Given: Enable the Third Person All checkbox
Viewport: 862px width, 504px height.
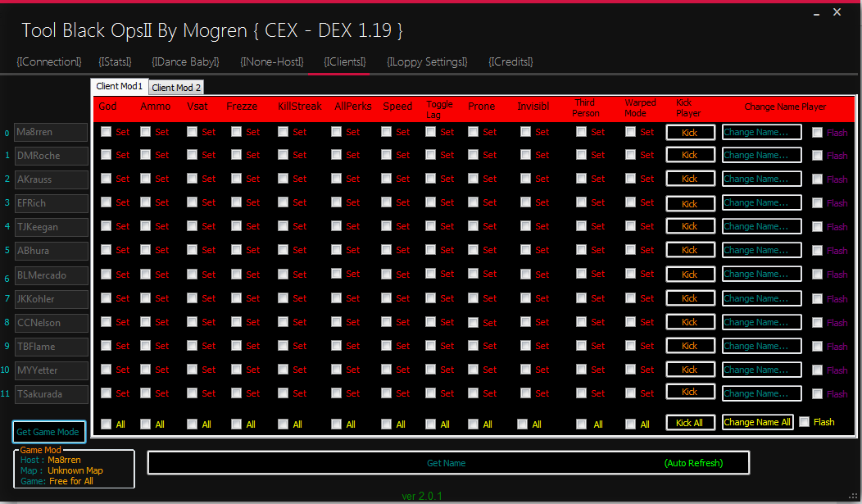Looking at the screenshot, I should 581,424.
